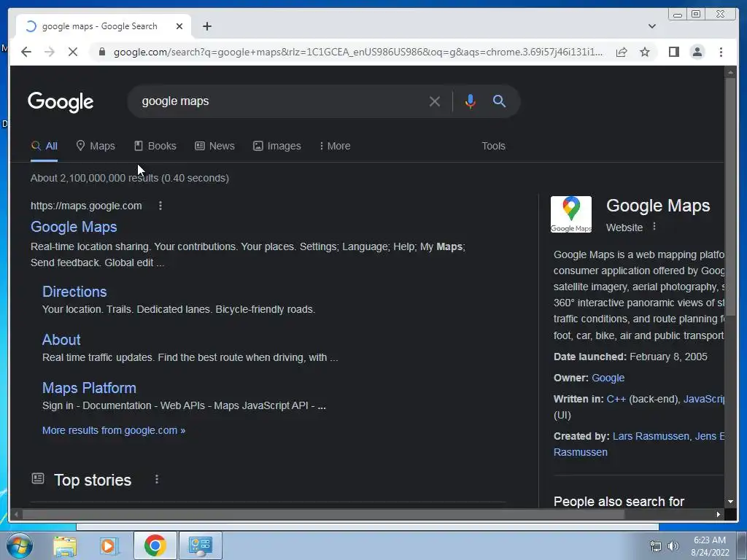Expand the More search categories menu
This screenshot has height=560, width=747.
[336, 146]
